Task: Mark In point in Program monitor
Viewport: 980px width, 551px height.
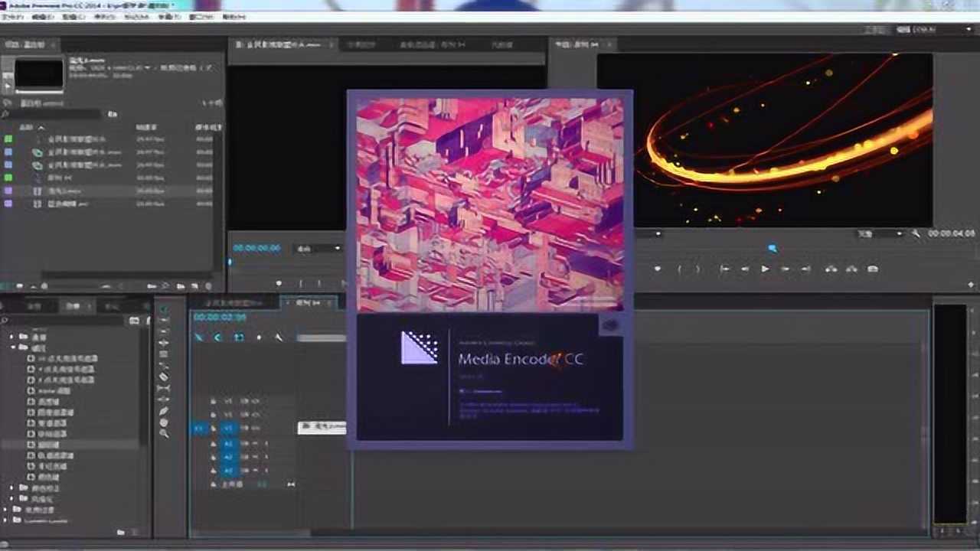Action: pos(678,269)
